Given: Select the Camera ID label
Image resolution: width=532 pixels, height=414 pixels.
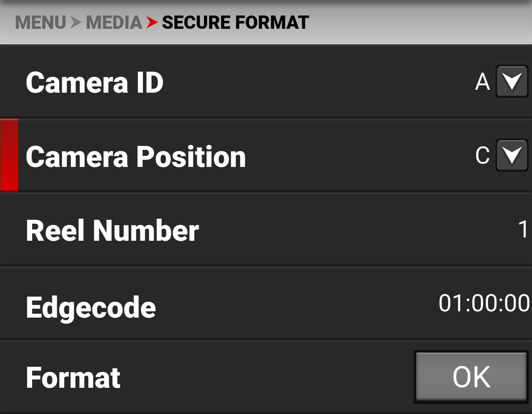Looking at the screenshot, I should (x=94, y=83).
